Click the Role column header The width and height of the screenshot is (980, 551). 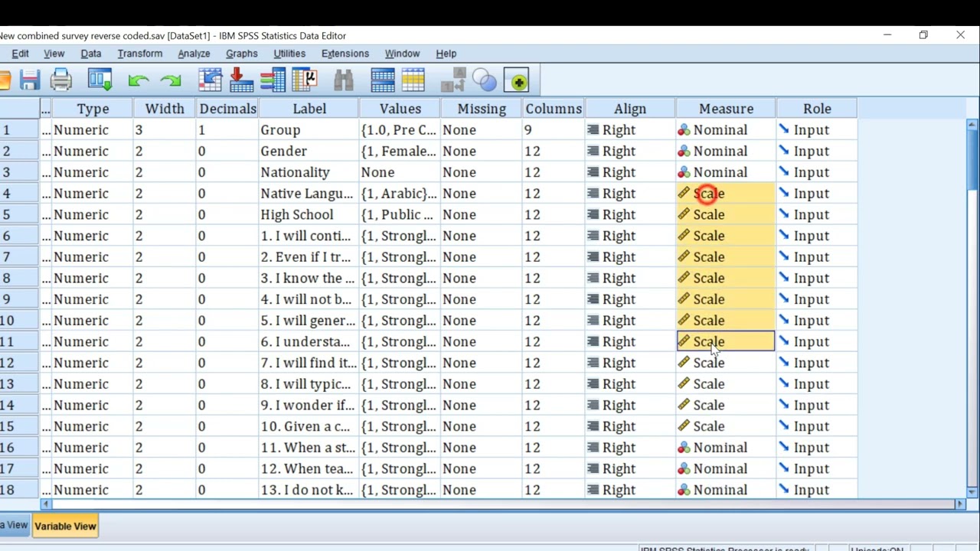[x=817, y=109]
